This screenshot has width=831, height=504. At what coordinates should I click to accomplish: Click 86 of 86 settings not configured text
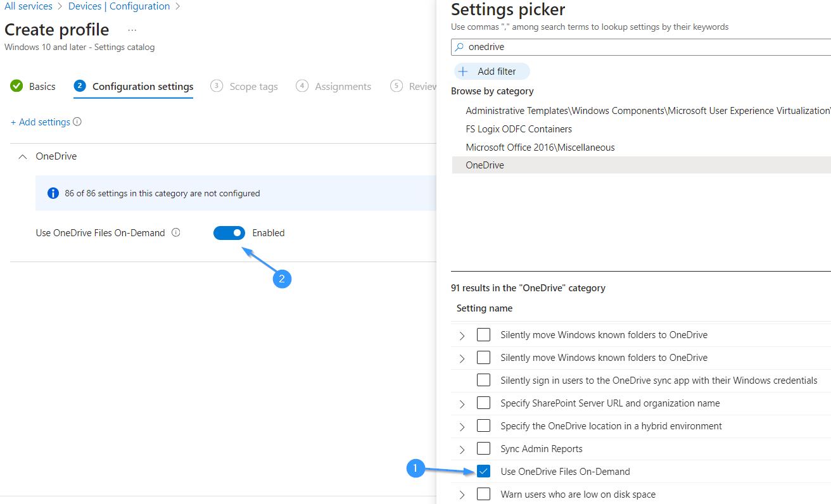pos(162,193)
